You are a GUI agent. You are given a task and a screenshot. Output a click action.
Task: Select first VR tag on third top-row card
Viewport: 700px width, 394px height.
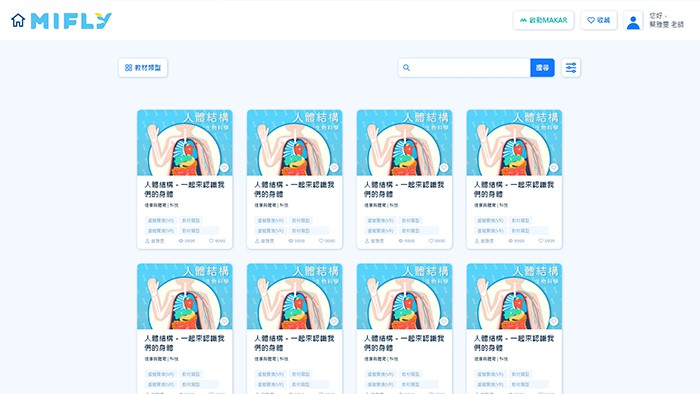coord(380,220)
